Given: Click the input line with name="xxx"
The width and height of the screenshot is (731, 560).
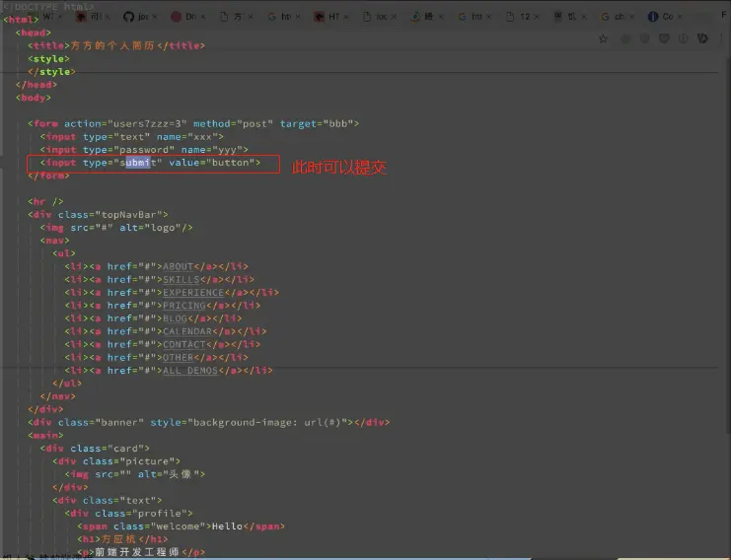Looking at the screenshot, I should (131, 137).
